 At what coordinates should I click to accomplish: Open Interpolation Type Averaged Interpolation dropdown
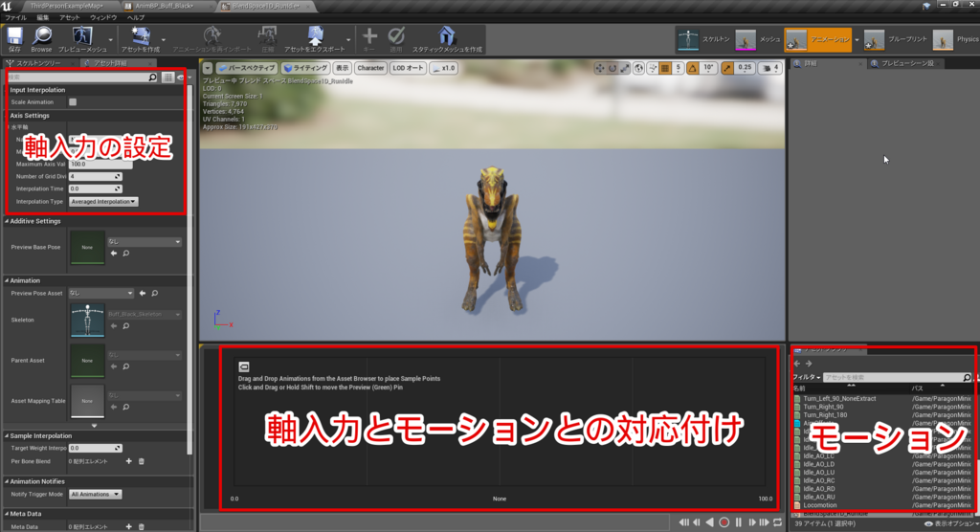point(103,201)
